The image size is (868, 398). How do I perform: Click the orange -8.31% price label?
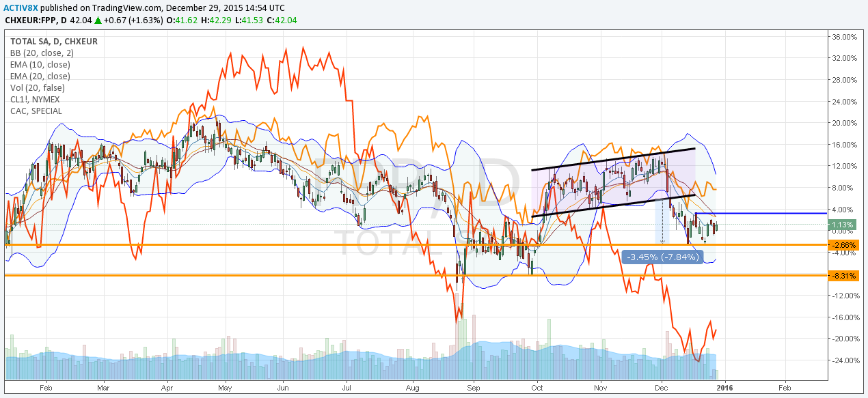[843, 276]
